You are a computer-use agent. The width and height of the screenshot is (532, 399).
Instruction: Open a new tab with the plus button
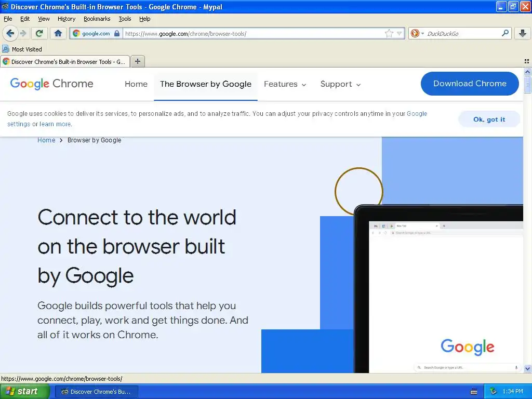[137, 61]
